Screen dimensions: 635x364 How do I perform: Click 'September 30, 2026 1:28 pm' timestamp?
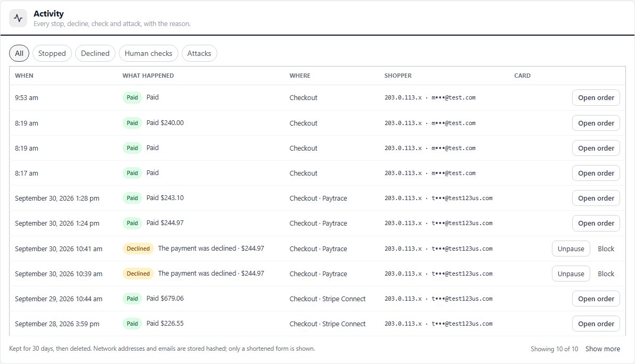(x=57, y=198)
